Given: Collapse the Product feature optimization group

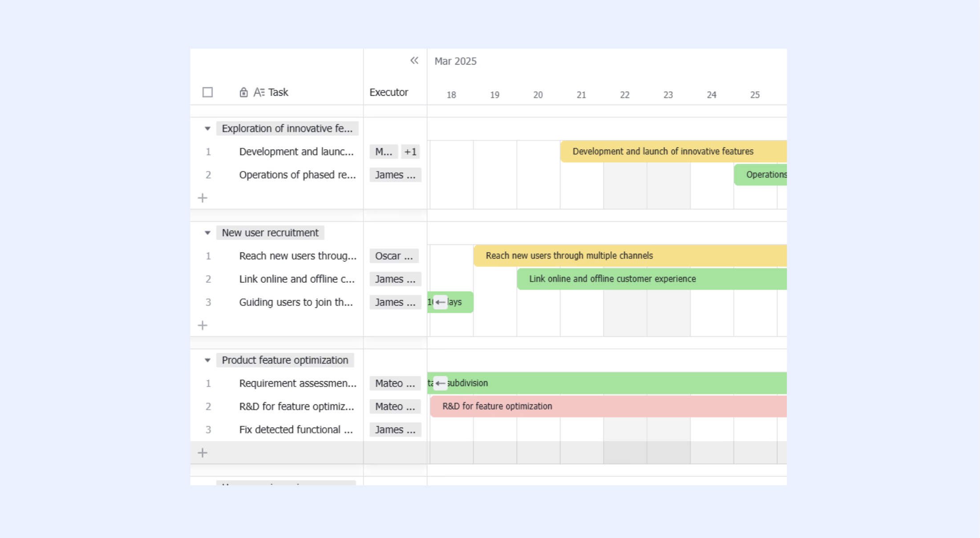Looking at the screenshot, I should 207,360.
